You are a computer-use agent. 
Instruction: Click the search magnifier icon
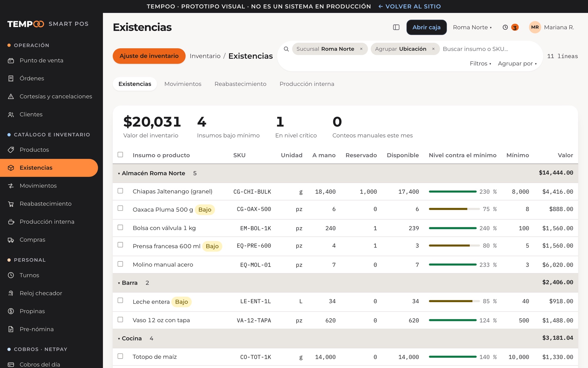[x=286, y=49]
